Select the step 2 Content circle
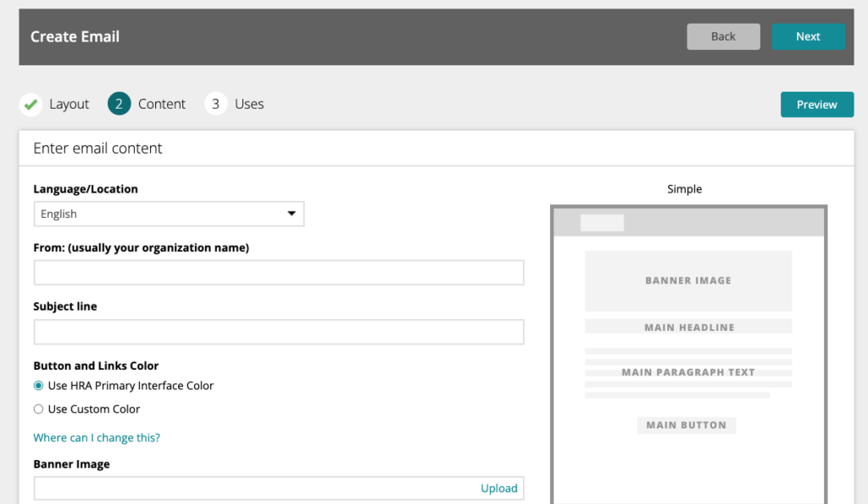Image resolution: width=868 pixels, height=504 pixels. pos(119,104)
